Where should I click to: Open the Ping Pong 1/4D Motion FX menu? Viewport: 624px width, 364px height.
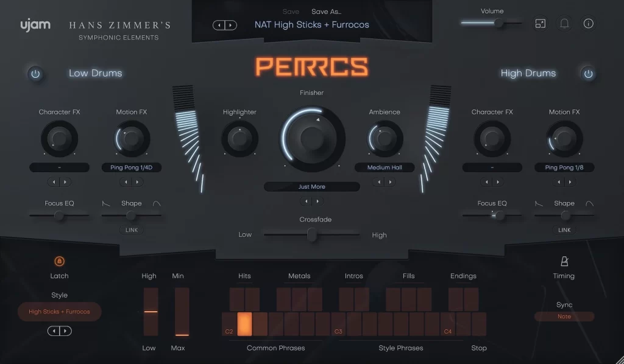pos(132,167)
